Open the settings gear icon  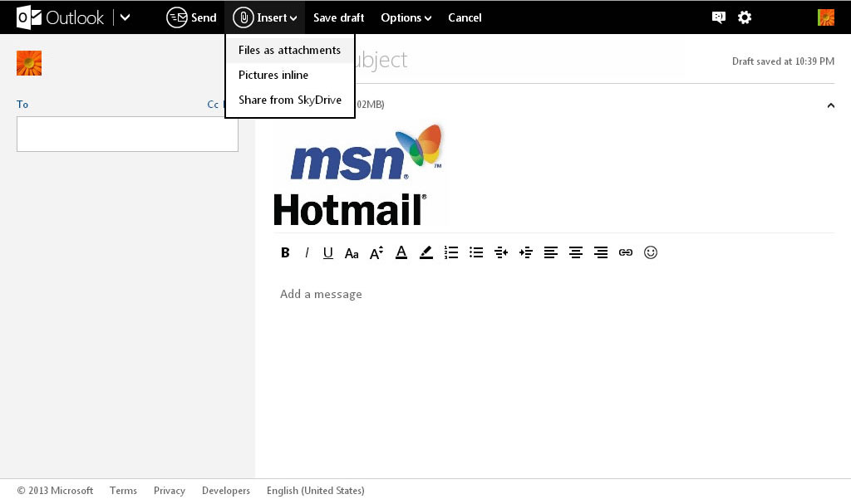coord(745,17)
